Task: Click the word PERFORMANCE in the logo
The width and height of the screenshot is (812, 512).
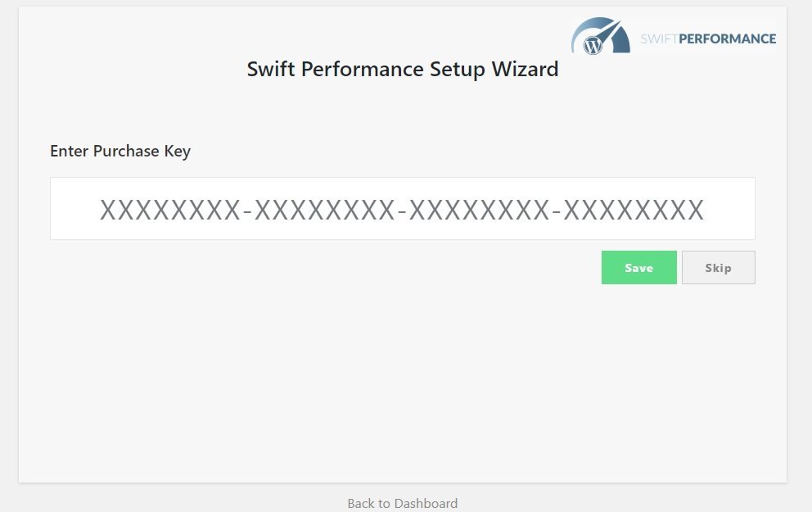Action: [x=728, y=39]
